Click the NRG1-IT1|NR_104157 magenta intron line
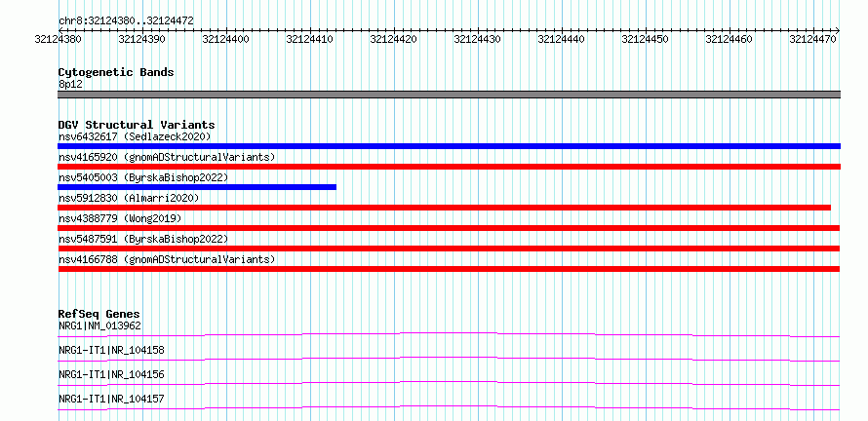 (449, 407)
